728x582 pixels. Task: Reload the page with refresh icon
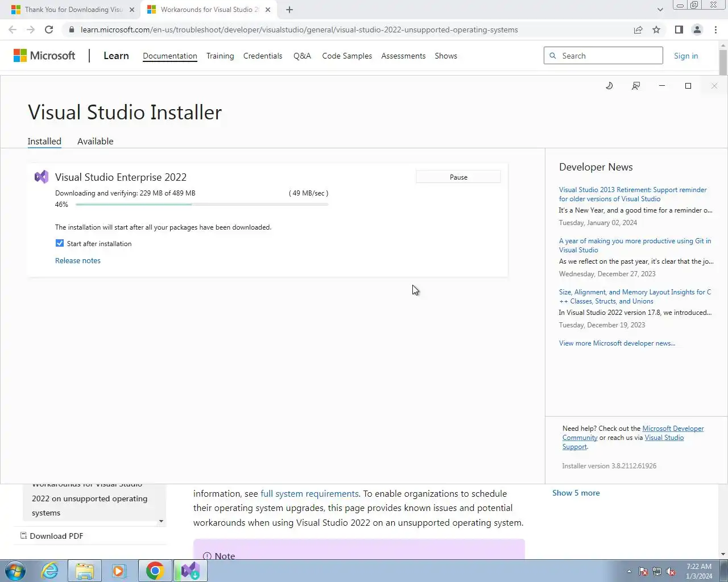point(49,30)
